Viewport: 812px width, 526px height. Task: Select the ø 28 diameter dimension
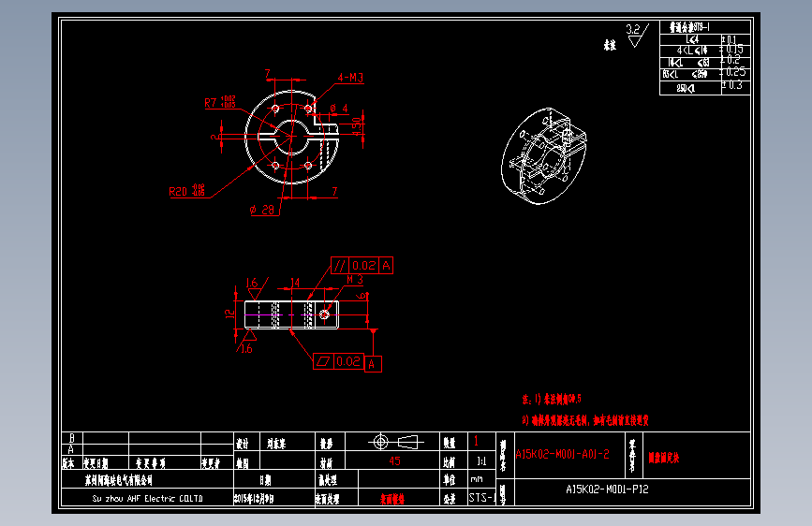point(262,210)
